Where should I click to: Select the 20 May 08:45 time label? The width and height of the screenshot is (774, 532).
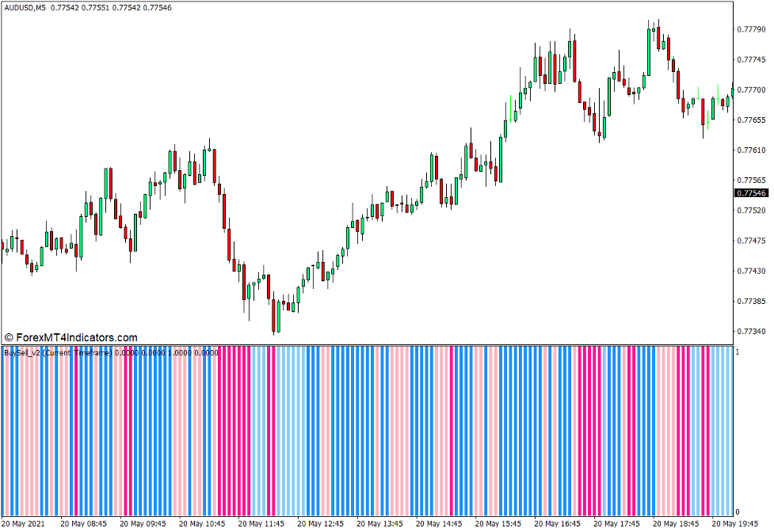[x=84, y=524]
